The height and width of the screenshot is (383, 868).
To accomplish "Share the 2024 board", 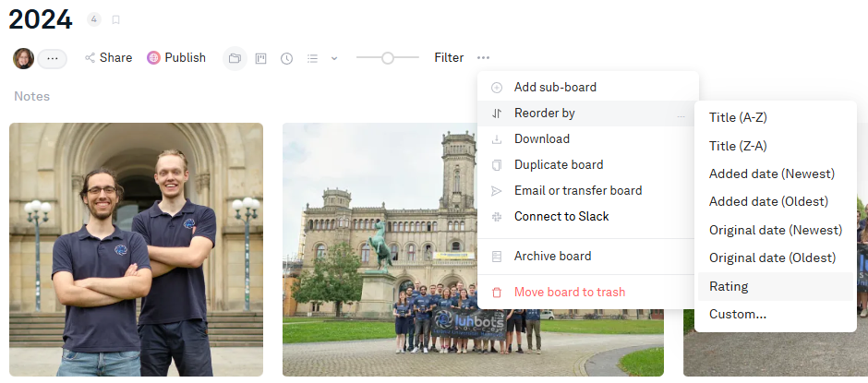I will pos(108,57).
